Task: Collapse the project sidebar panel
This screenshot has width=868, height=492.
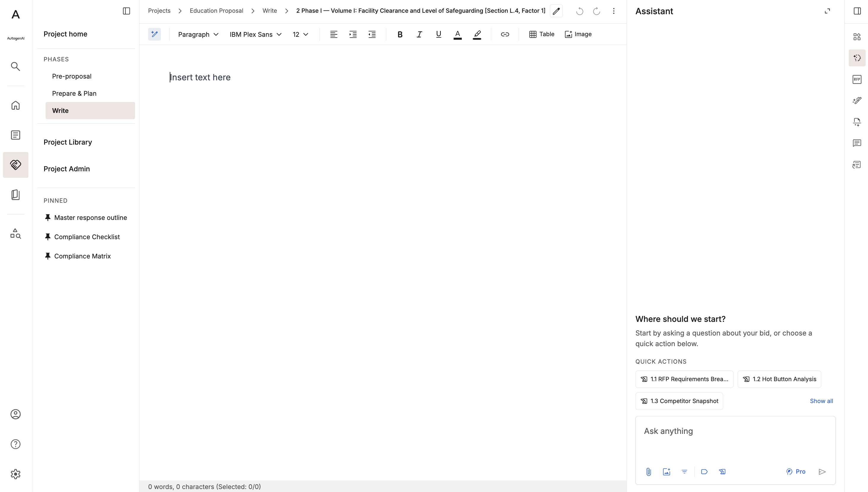Action: (x=126, y=11)
